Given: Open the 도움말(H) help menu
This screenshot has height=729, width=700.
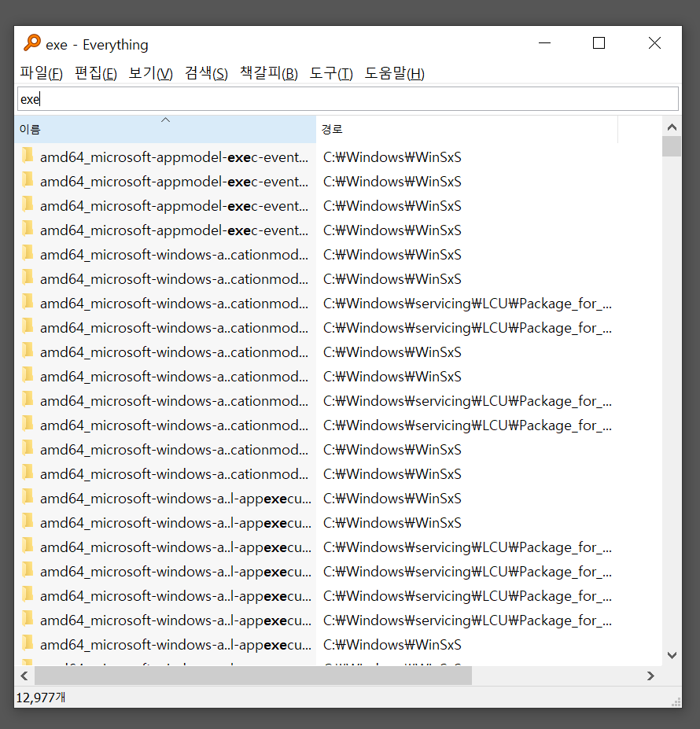Looking at the screenshot, I should (x=394, y=73).
